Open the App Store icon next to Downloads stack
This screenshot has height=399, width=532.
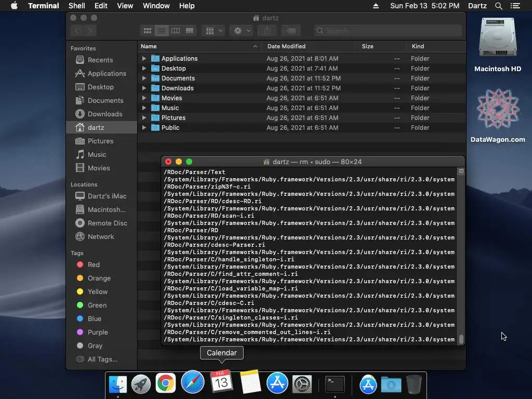pos(368,384)
